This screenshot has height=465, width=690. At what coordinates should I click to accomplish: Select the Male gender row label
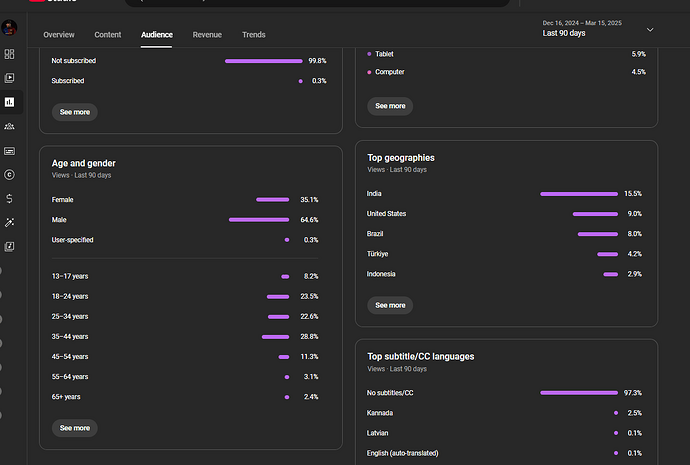coord(59,220)
